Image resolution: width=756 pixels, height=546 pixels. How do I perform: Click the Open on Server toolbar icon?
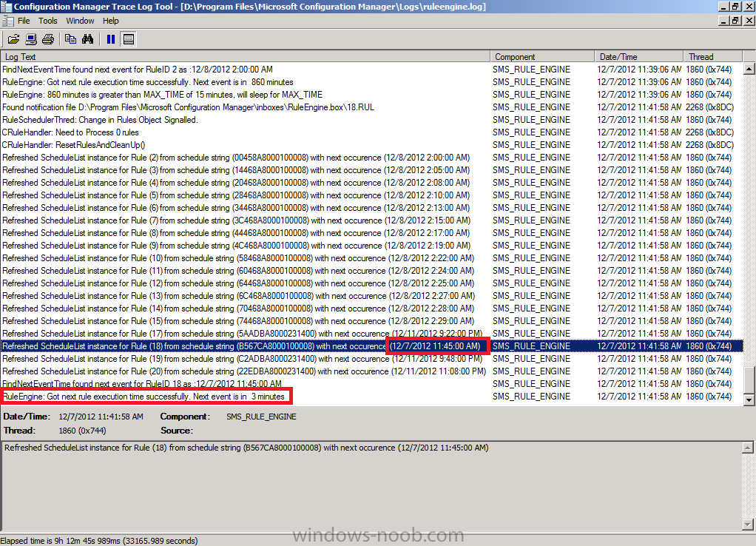pos(31,39)
